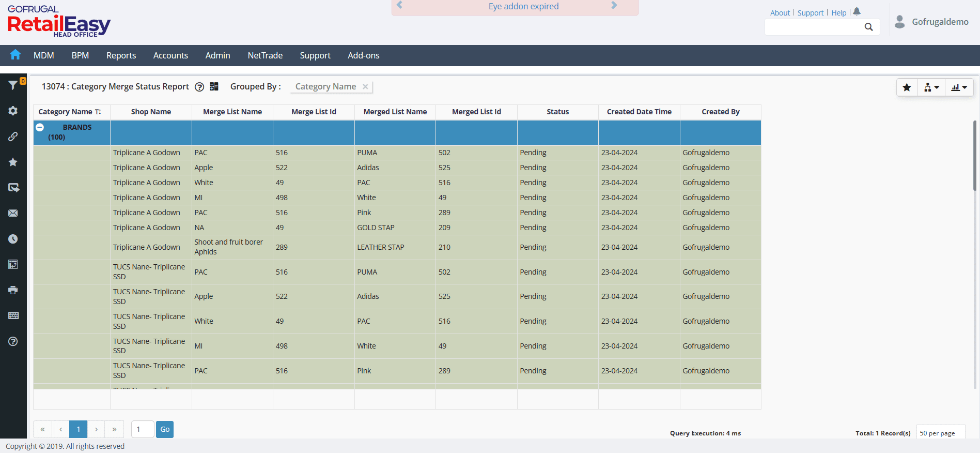Click the keyboard shortcuts icon in sidebar
Viewport: 980px width, 453px height.
[13, 315]
